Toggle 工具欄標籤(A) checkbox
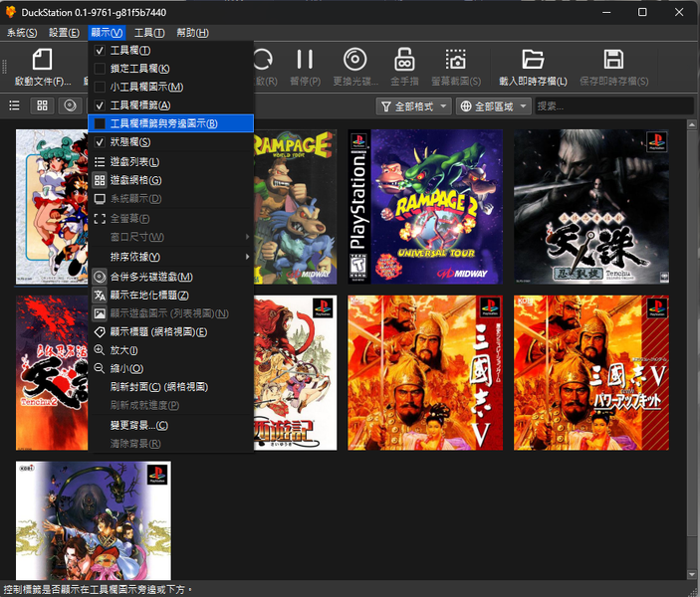Screen dimensions: 700x597 [x=100, y=105]
